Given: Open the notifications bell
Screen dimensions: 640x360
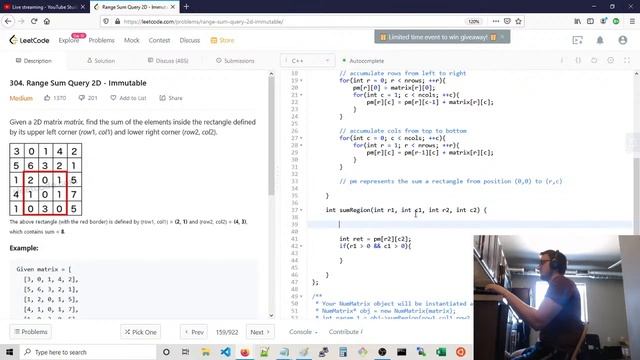Looking at the screenshot, I should click(x=600, y=40).
